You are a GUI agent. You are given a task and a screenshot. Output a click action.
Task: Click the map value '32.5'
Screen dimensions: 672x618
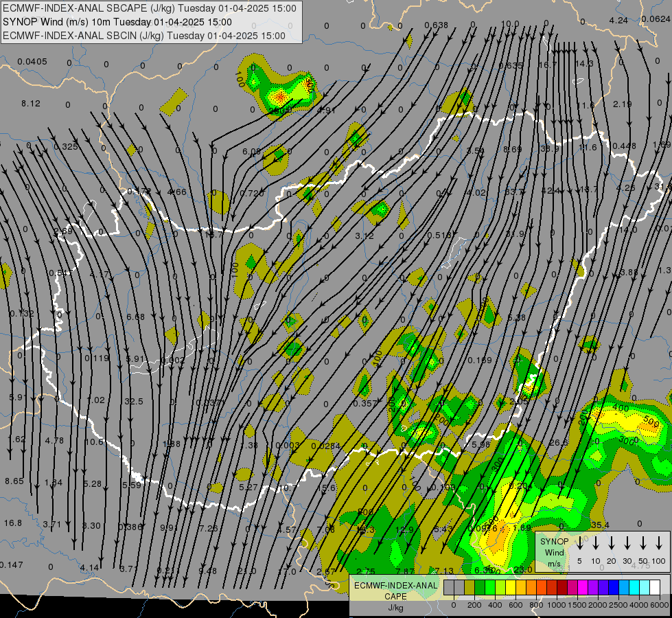pyautogui.click(x=134, y=402)
